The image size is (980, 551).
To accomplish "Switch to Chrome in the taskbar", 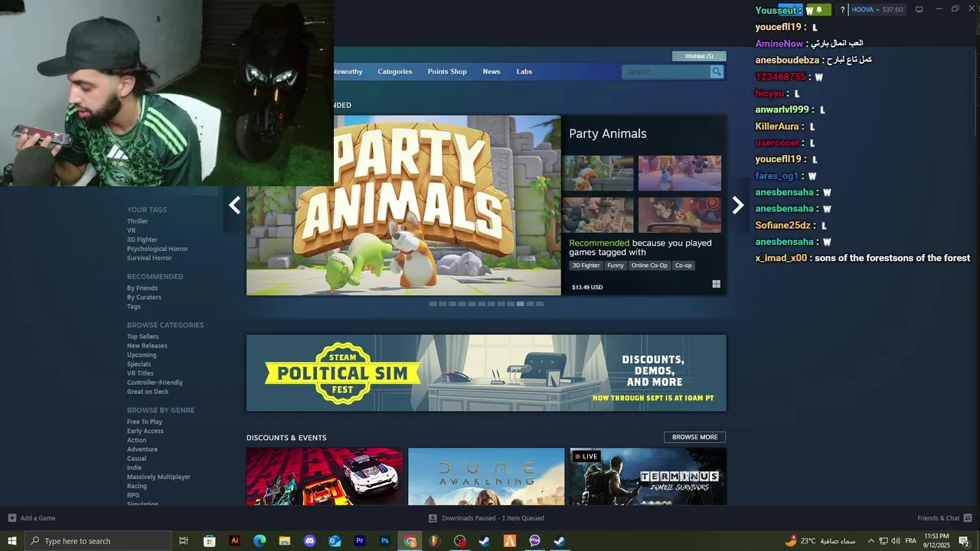I will coord(410,541).
